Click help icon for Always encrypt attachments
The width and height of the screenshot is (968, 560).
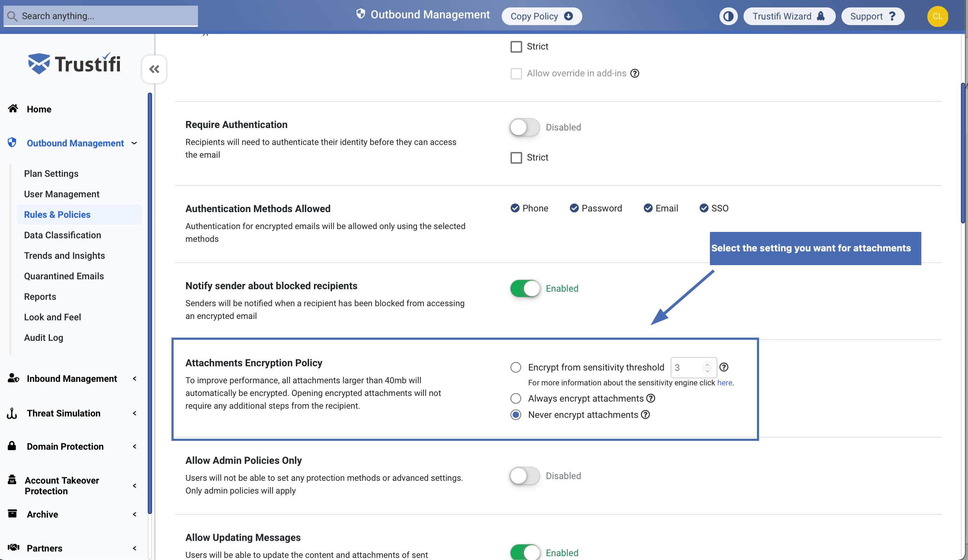(651, 398)
